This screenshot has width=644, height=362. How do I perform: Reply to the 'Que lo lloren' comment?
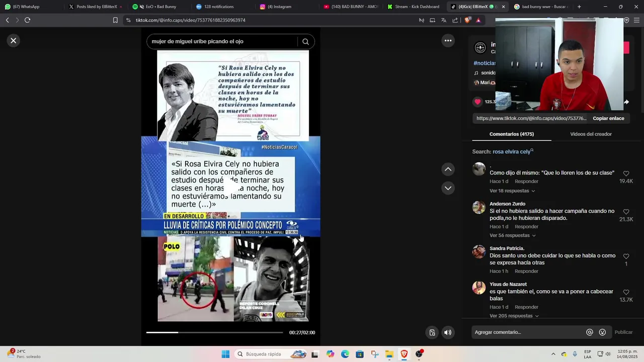(526, 182)
